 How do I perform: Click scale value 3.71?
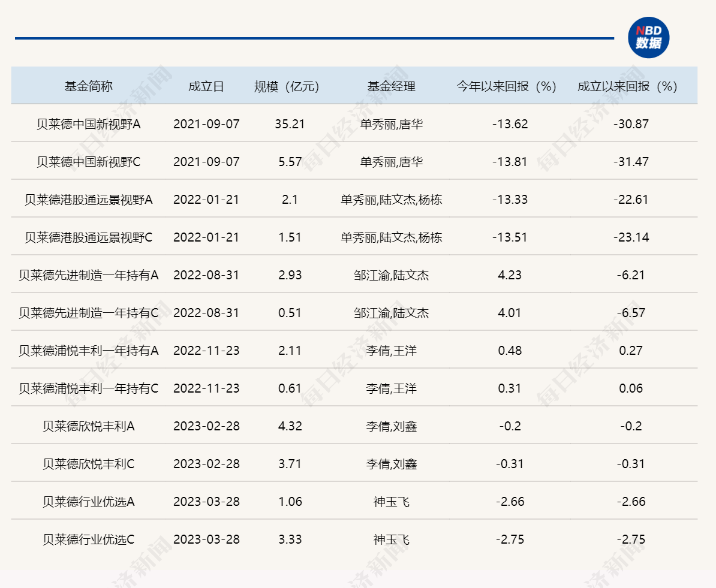(x=290, y=465)
